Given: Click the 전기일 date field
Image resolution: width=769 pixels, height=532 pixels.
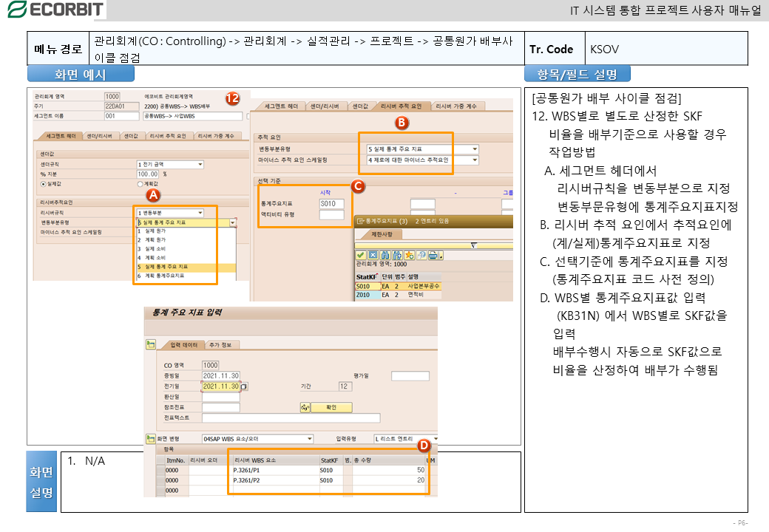Looking at the screenshot, I should click(x=220, y=386).
